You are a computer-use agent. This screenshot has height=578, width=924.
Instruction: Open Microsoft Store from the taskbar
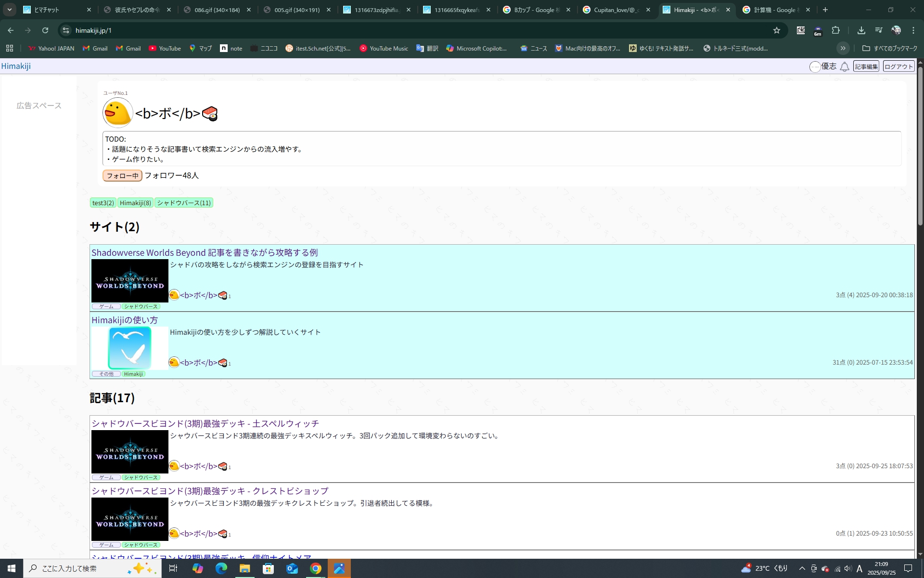pyautogui.click(x=268, y=568)
